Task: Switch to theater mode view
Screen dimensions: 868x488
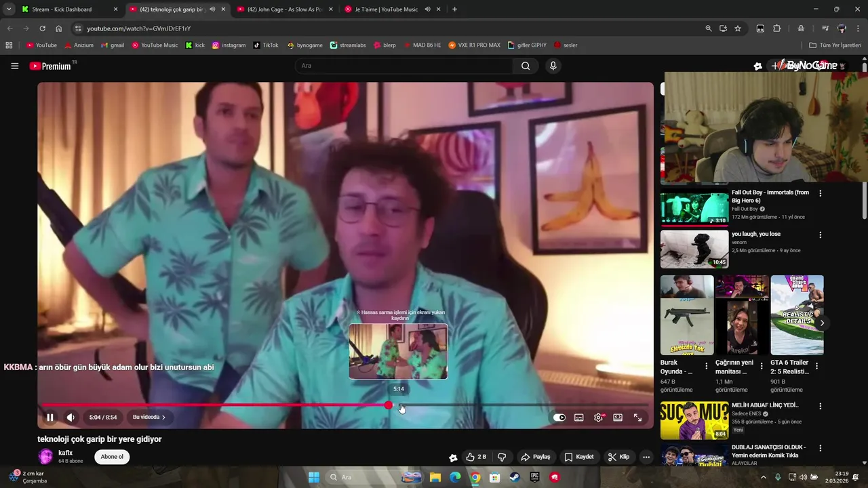Action: coord(618,418)
